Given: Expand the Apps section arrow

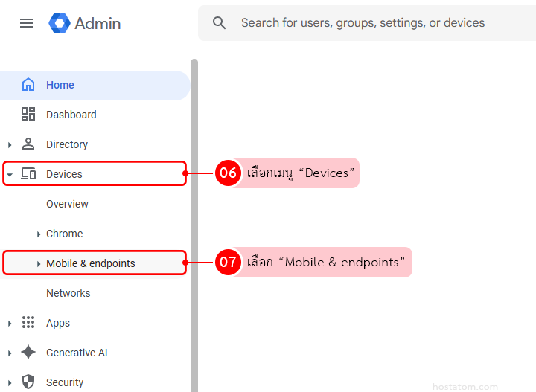Looking at the screenshot, I should coord(10,324).
